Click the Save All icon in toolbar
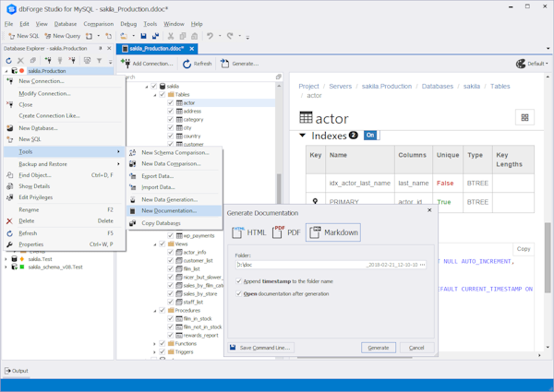 pos(155,36)
